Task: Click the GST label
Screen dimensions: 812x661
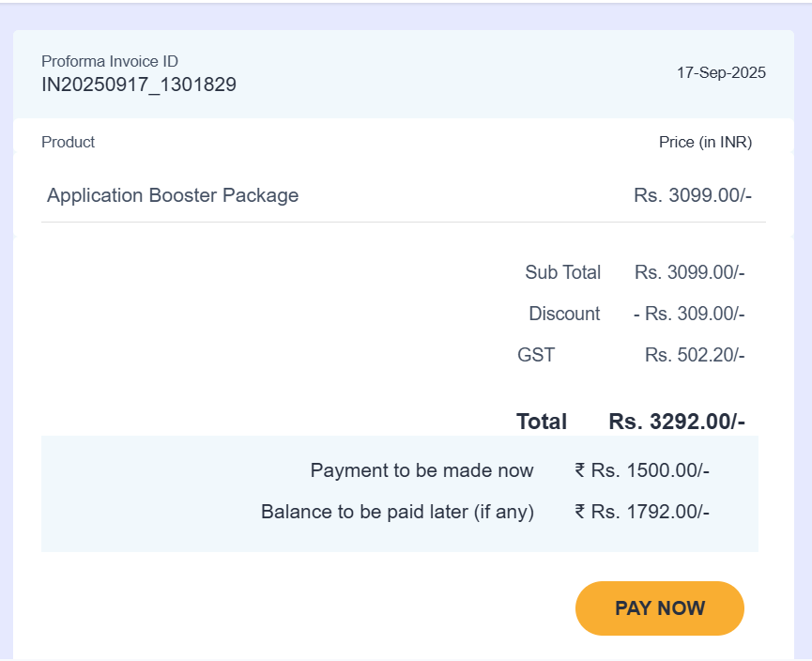Action: point(536,355)
